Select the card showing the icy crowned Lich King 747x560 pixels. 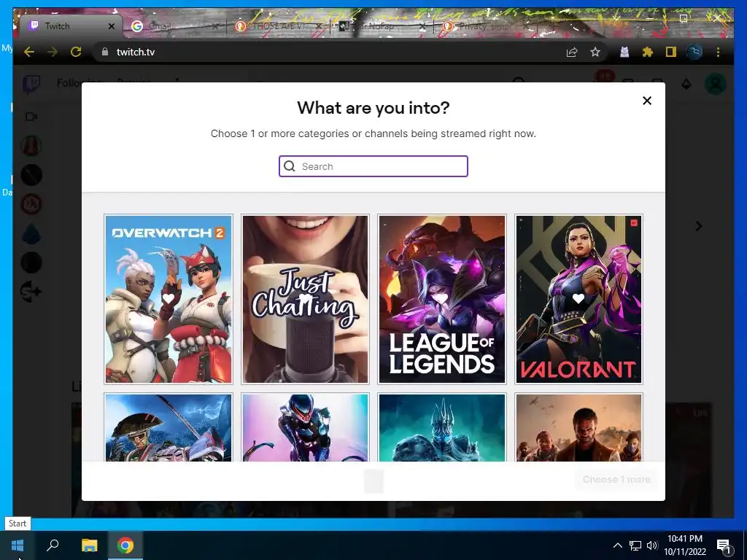tap(441, 427)
